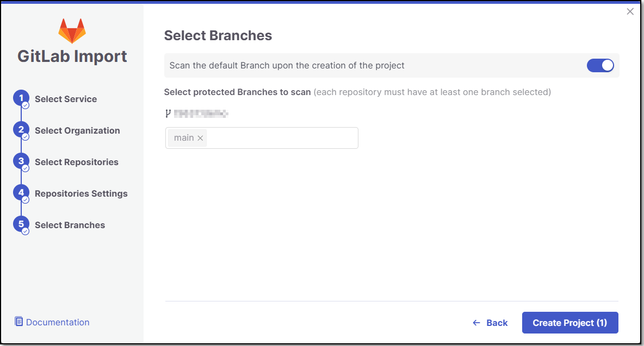
Task: Go to Select Organization step
Action: point(77,130)
